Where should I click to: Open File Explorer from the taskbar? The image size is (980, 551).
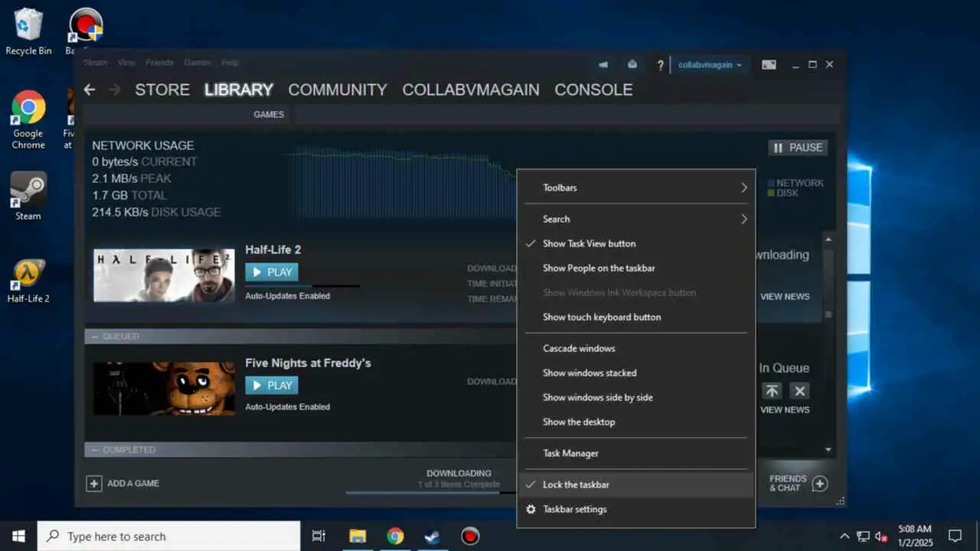tap(358, 536)
